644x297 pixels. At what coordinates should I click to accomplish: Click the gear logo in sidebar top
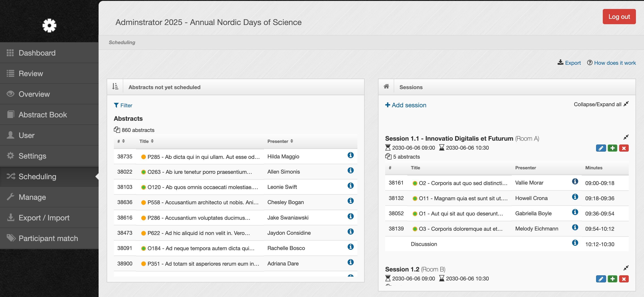[x=49, y=25]
